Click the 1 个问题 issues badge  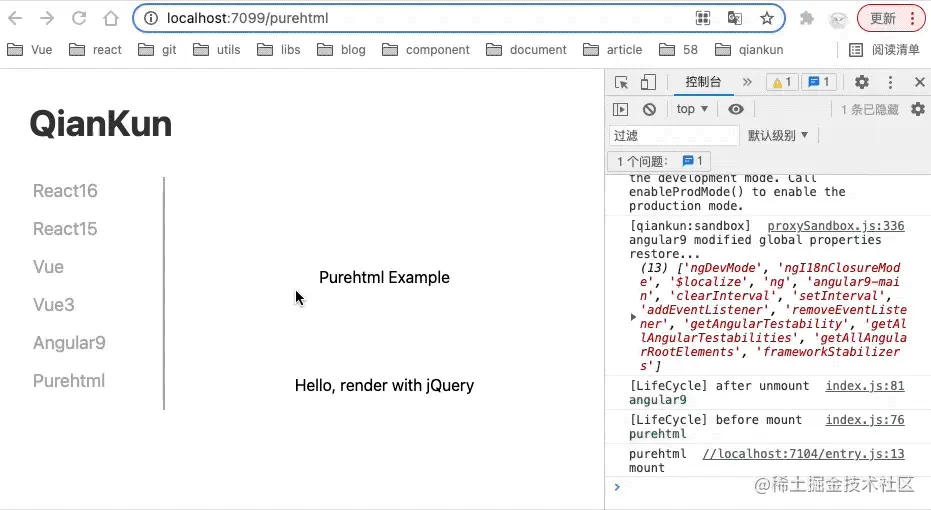[659, 161]
